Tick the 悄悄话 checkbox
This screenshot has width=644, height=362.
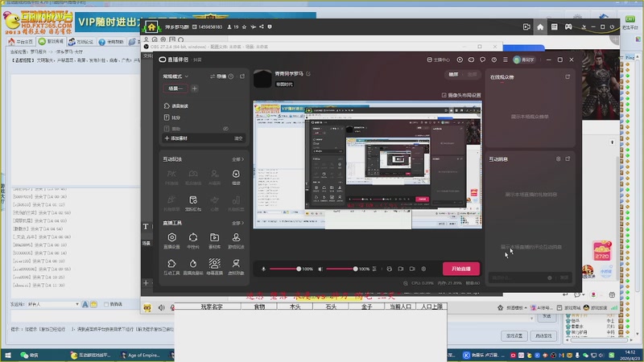(x=106, y=304)
